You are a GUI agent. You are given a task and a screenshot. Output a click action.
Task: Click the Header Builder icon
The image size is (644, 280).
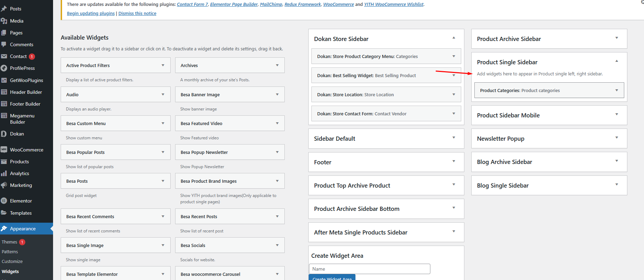click(4, 92)
